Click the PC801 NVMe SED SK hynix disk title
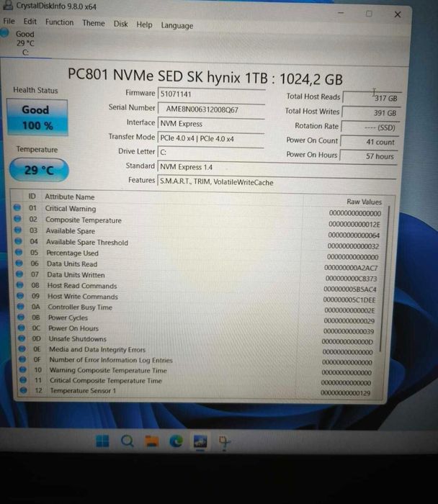The image size is (438, 504). pos(205,77)
